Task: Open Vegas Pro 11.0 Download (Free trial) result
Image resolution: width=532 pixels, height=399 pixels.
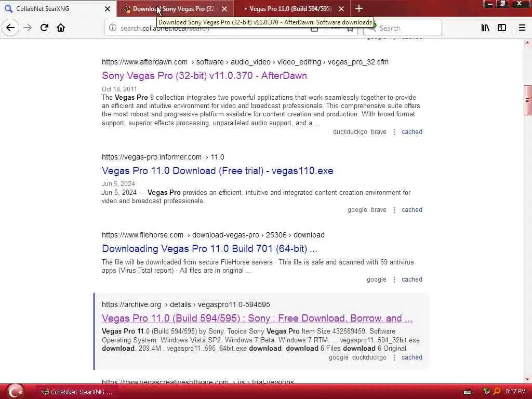Action: click(x=218, y=170)
